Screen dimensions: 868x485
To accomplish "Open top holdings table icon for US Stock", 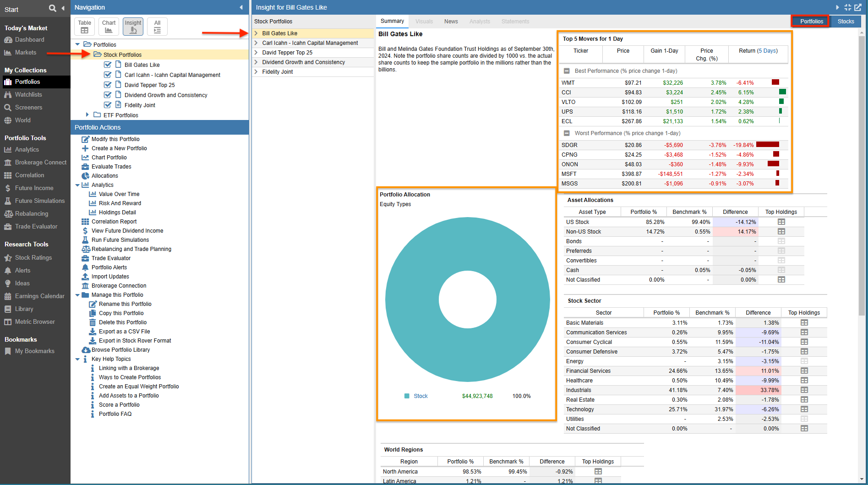I will [x=781, y=222].
